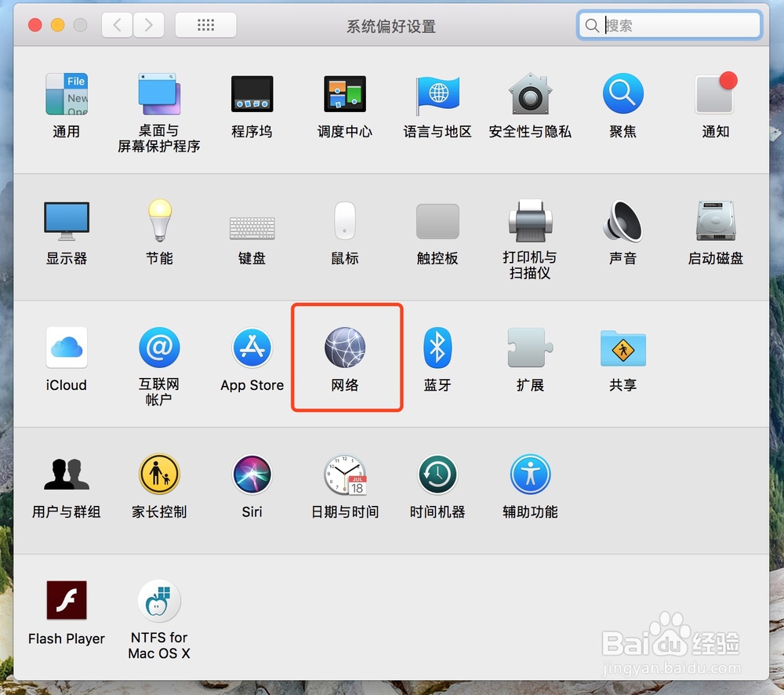Screen dimensions: 784x695
Task: Open the iCloud preferences pane
Action: pyautogui.click(x=67, y=347)
